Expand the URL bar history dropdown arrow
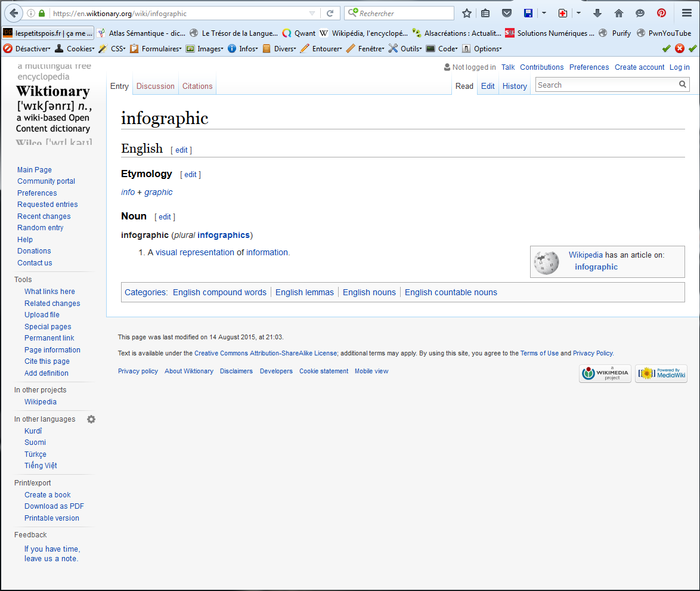Screen dimensions: 700x591 (312, 13)
